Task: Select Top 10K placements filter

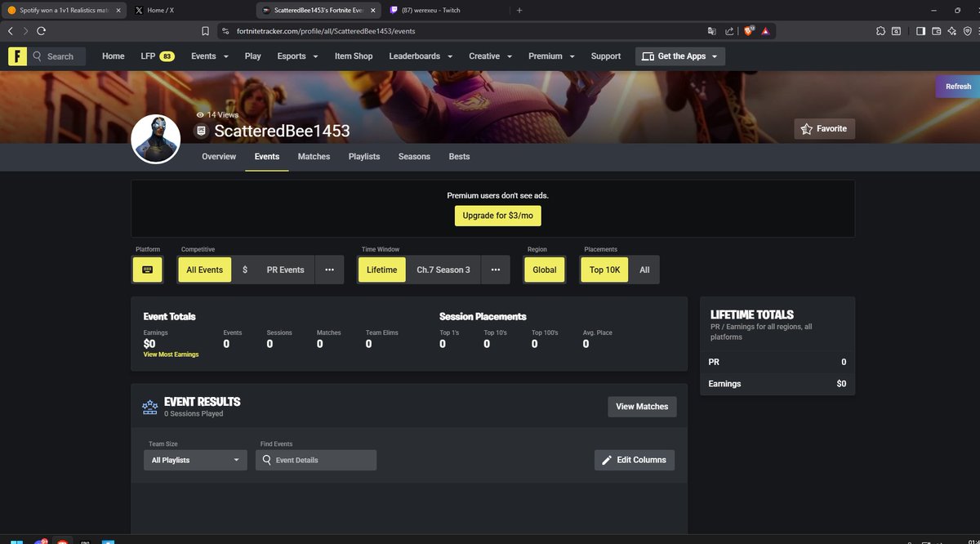Action: pos(604,270)
